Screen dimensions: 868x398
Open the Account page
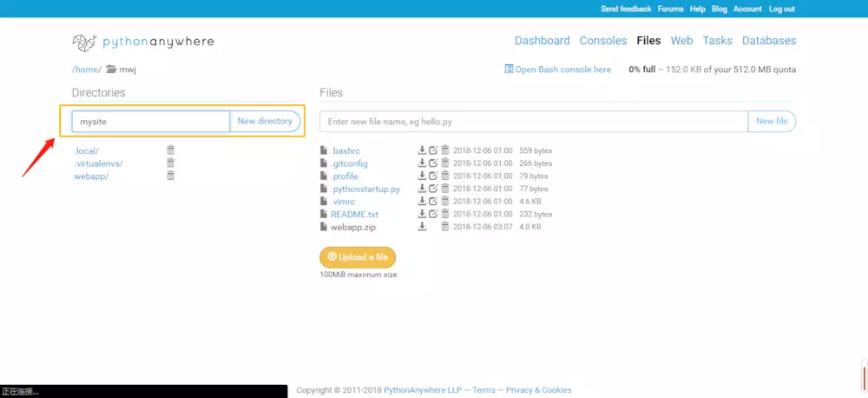747,9
